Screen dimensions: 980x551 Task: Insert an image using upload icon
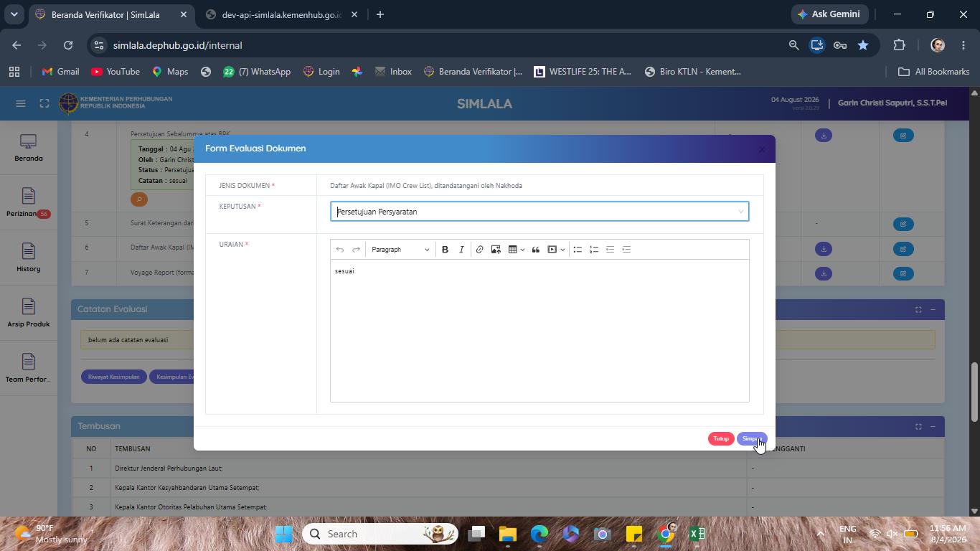click(496, 250)
